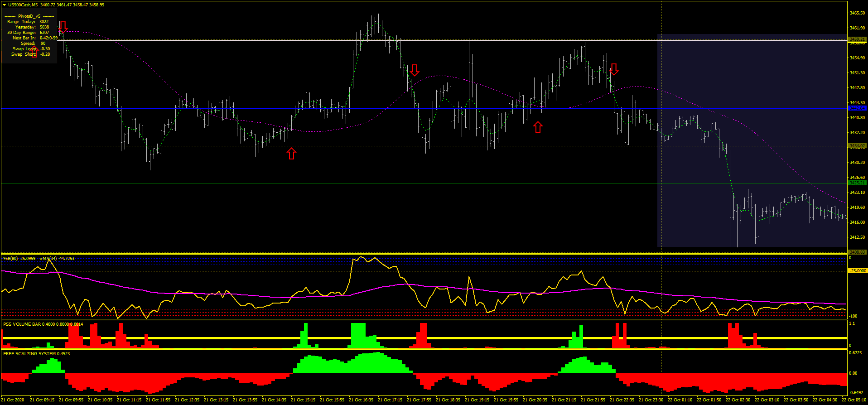Click the red up arrow overlapping Swap Long text
The image size is (868, 405).
34,52
